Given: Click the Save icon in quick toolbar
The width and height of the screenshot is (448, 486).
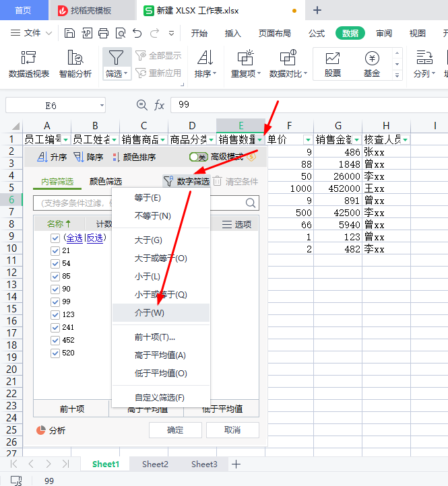Looking at the screenshot, I should 69,33.
